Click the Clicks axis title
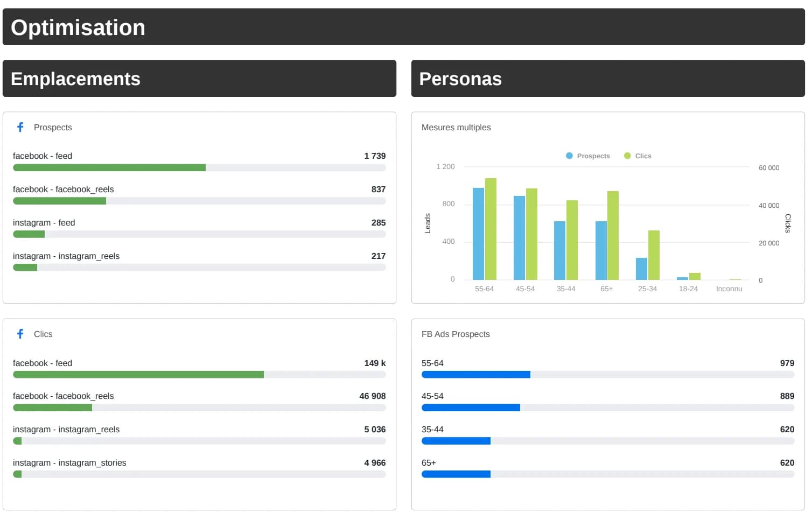812x520 pixels. tap(788, 223)
